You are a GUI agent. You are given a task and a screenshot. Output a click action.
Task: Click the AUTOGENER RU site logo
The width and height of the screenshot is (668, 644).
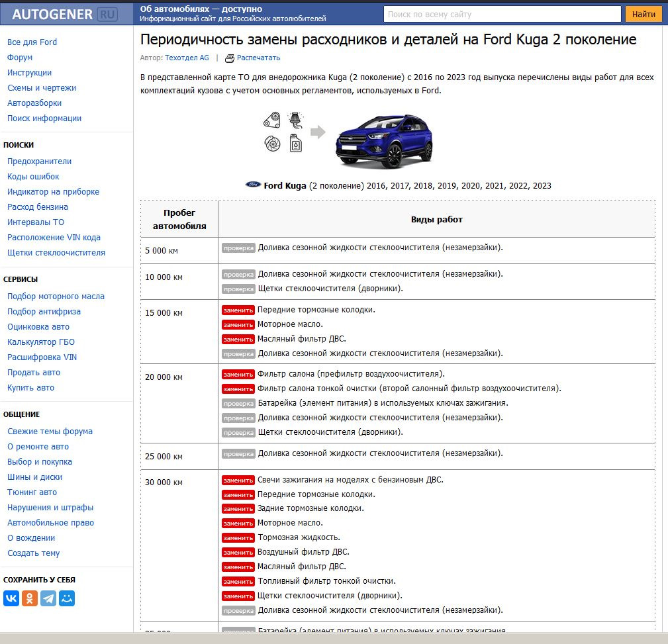click(x=64, y=14)
